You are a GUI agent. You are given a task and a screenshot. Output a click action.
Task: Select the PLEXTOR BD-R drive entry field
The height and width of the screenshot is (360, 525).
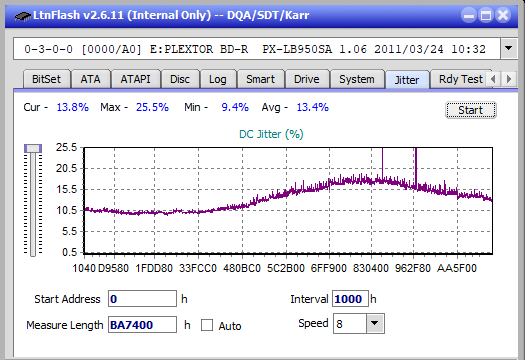coord(257,49)
